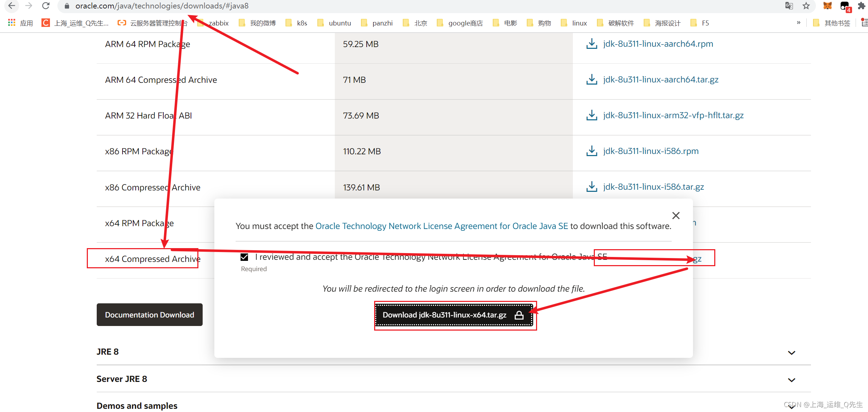Click download icon beside i586.tar.gz
Screen dimensions: 868x412
coord(592,187)
